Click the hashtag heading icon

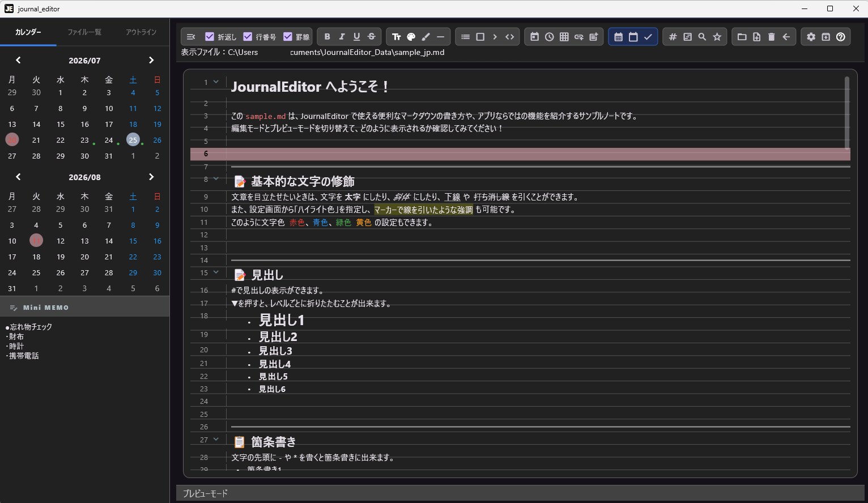673,37
